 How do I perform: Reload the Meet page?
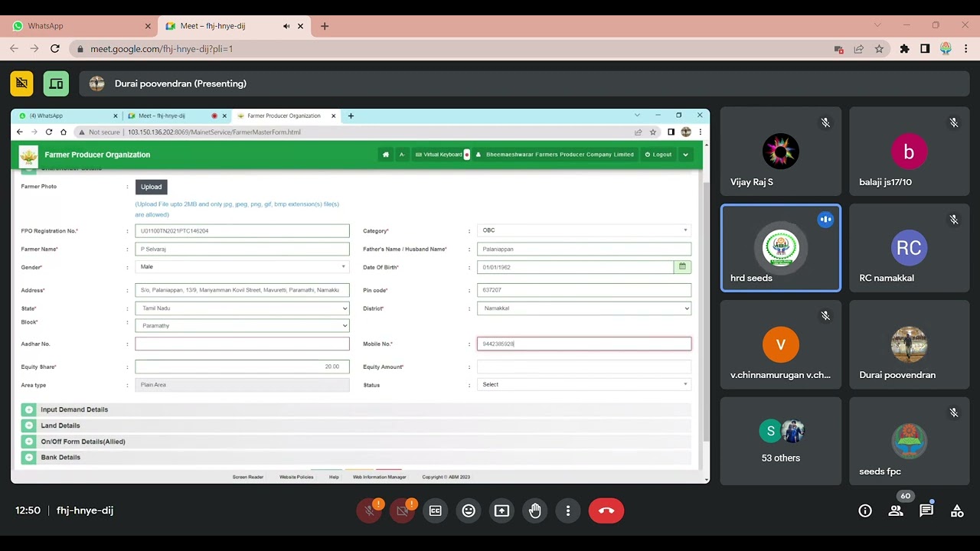coord(55,48)
